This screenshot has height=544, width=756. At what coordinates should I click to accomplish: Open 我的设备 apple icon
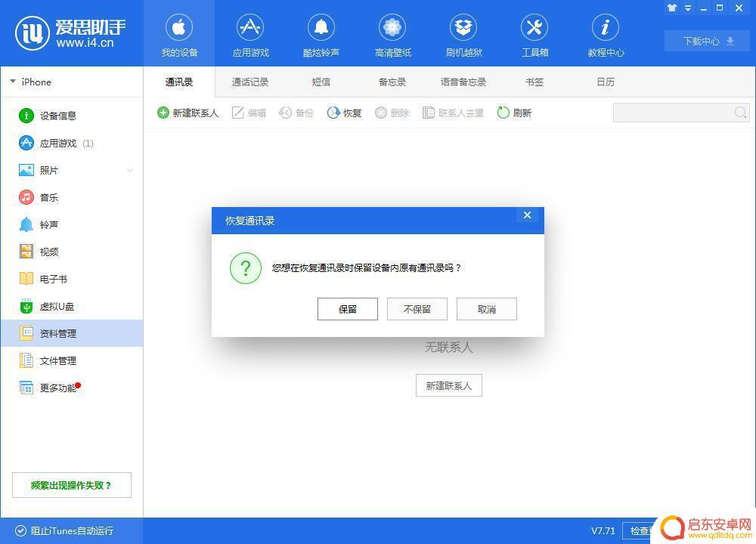(179, 27)
